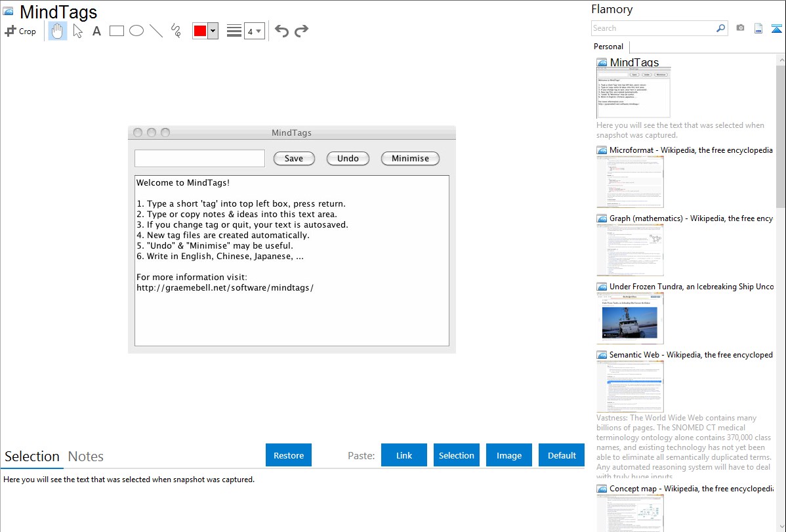Redo the last annotation

(301, 31)
